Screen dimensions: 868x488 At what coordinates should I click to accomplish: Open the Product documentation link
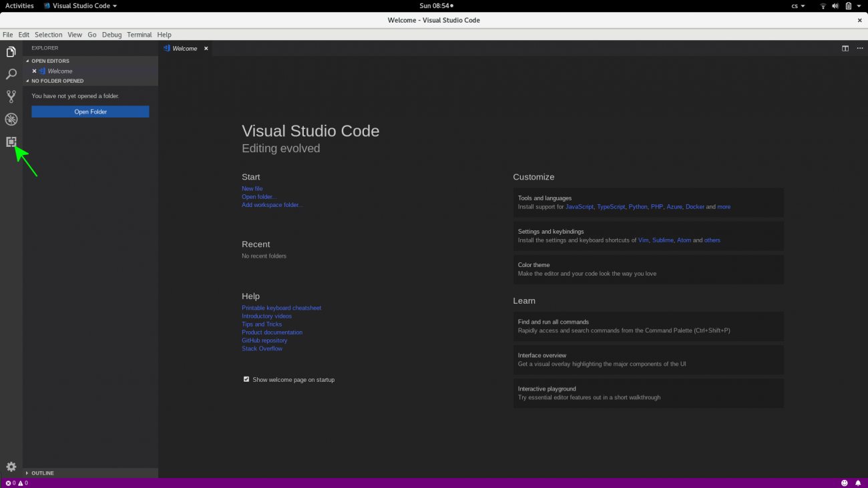click(x=272, y=332)
